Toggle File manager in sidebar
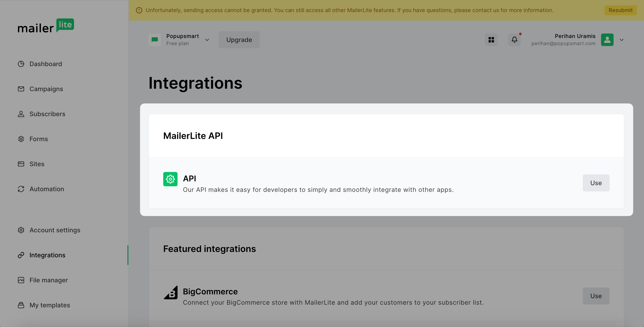The image size is (644, 327). [49, 280]
